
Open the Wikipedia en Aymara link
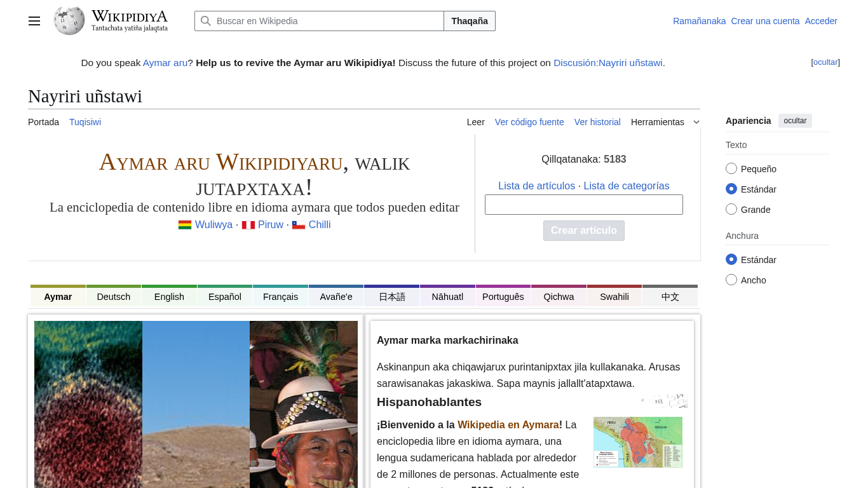[508, 424]
